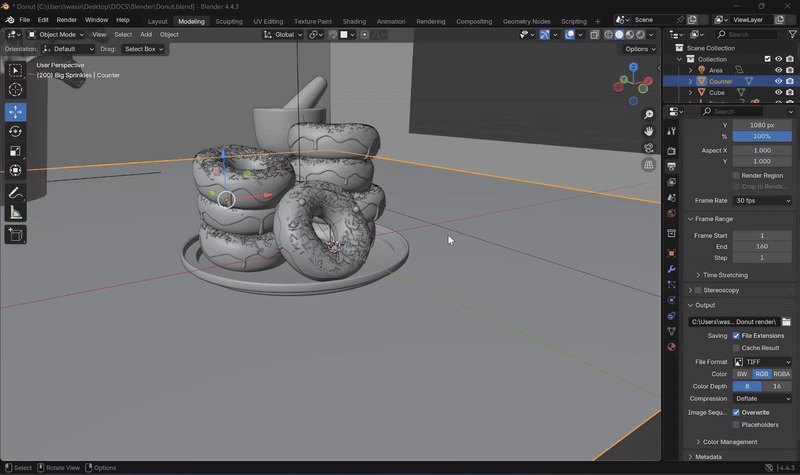Choose the Scale tool
The height and width of the screenshot is (475, 800).
16,151
